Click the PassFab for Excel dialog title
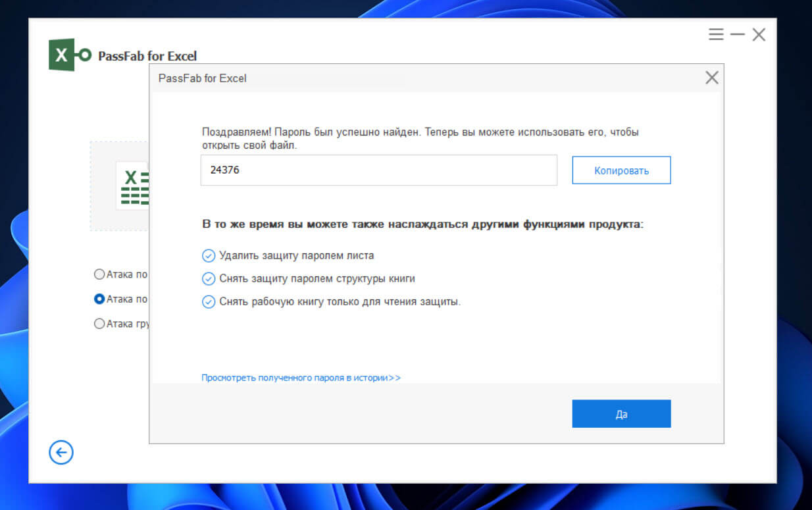 pos(203,78)
